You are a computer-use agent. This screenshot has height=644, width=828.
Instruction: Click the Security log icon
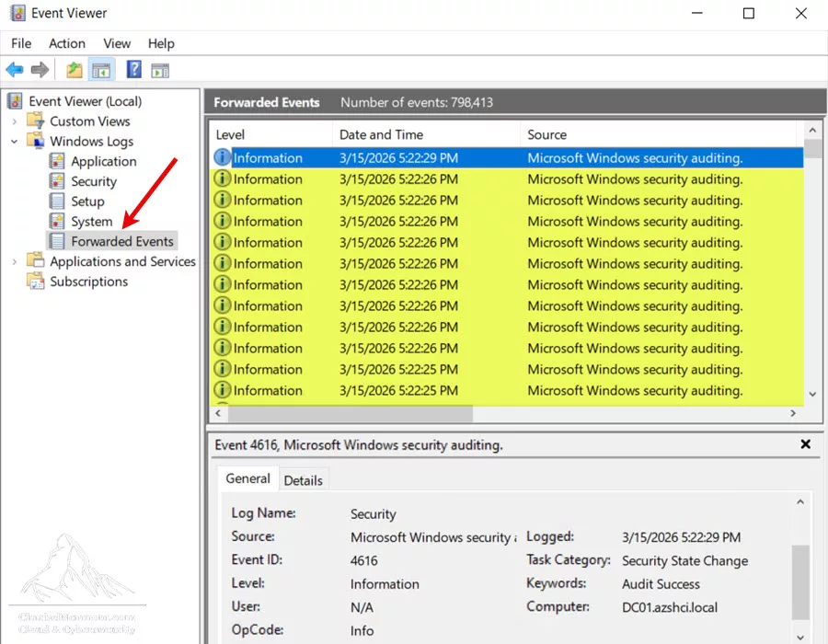(56, 181)
